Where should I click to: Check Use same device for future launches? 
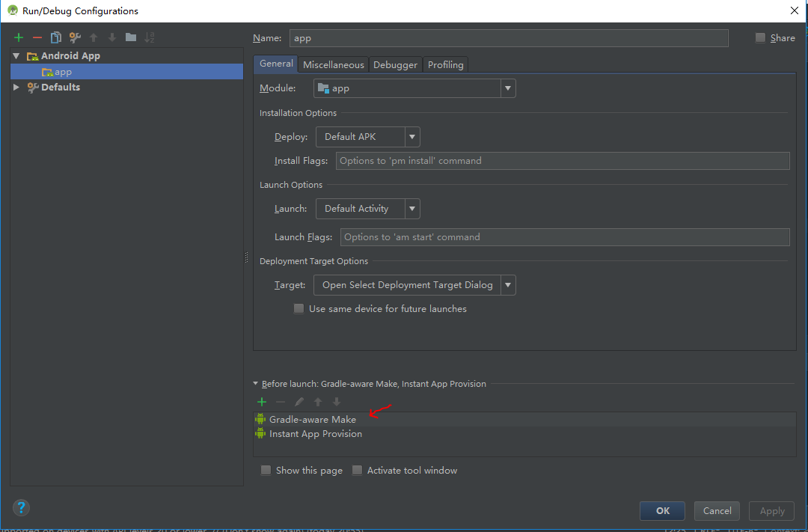299,308
